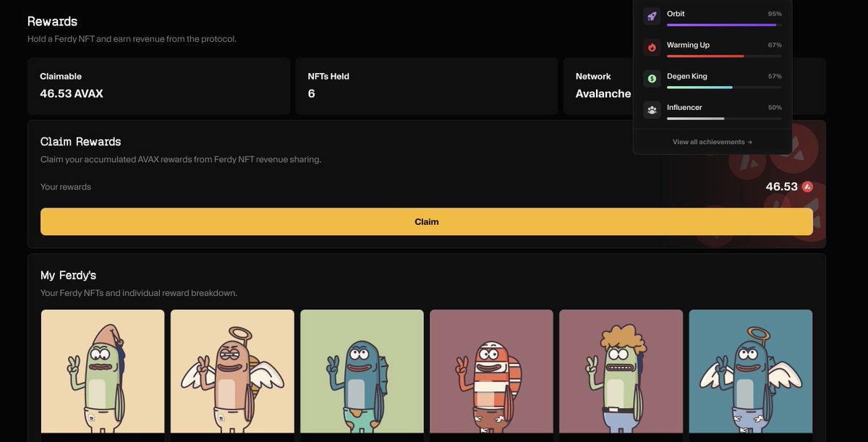The height and width of the screenshot is (442, 868).
Task: Click the 95% Orbit percentage
Action: (775, 14)
